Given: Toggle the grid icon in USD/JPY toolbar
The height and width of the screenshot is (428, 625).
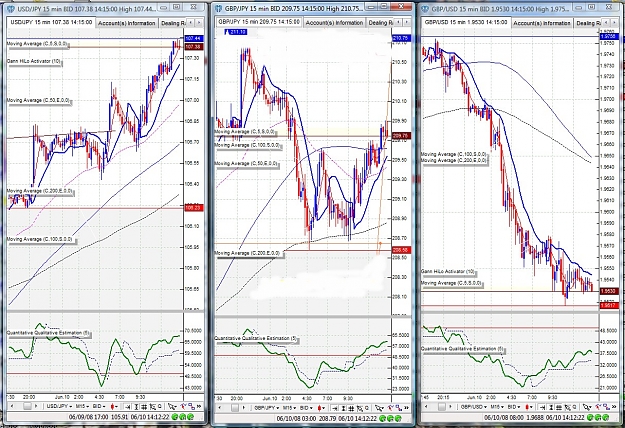Looking at the screenshot, I should pos(144,406).
